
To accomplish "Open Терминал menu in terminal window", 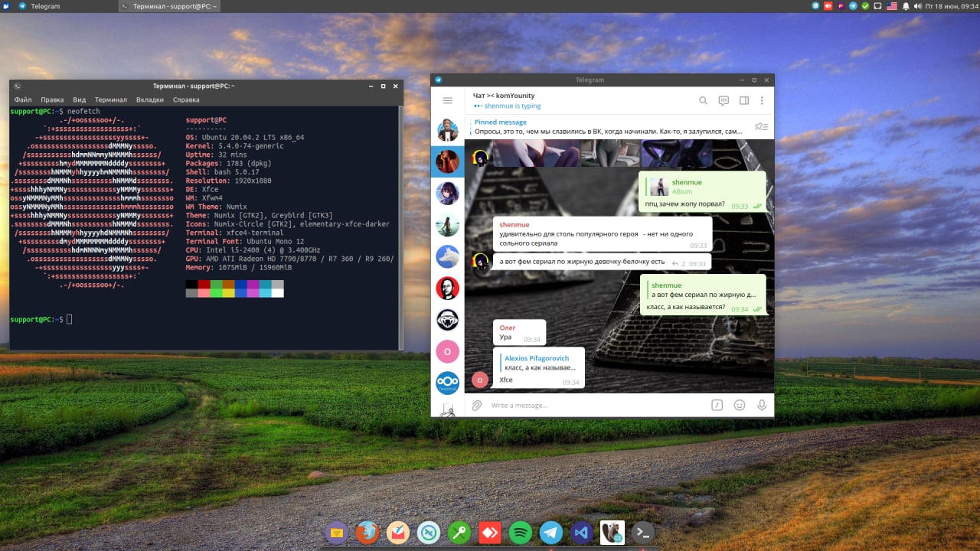I will (111, 99).
